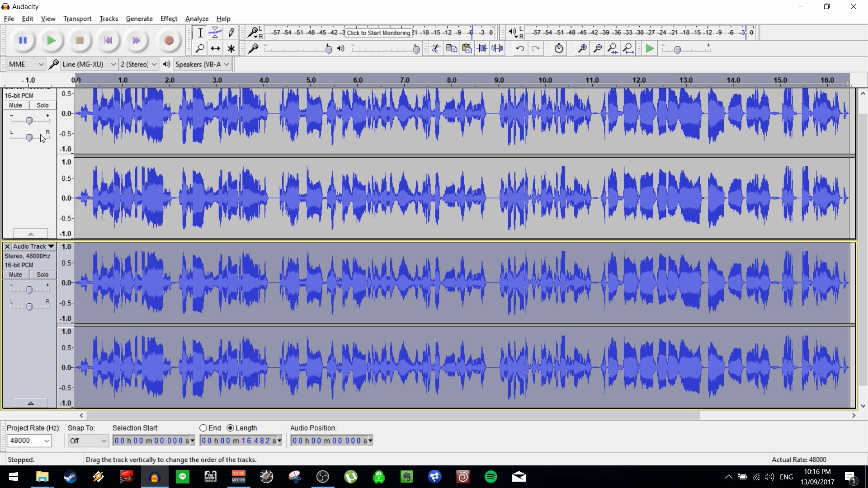Open the Tracks menu

(x=108, y=19)
